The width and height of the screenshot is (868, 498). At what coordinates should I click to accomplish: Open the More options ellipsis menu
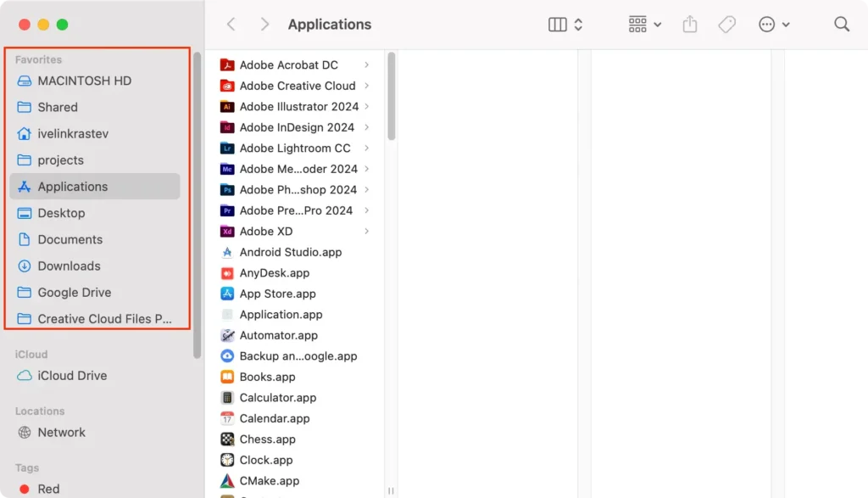(767, 24)
